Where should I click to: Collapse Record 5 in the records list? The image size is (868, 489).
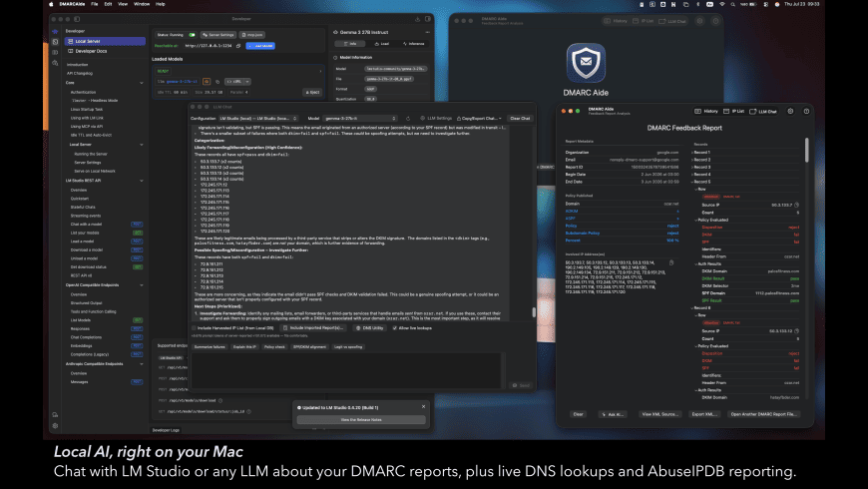click(692, 182)
